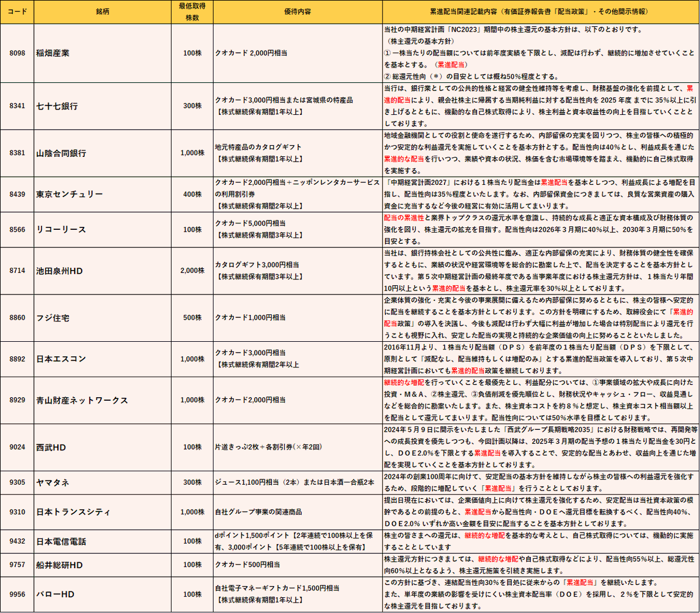
Task: Click benefit cell 地元特産品のカタログギフト
Action: click(298, 153)
